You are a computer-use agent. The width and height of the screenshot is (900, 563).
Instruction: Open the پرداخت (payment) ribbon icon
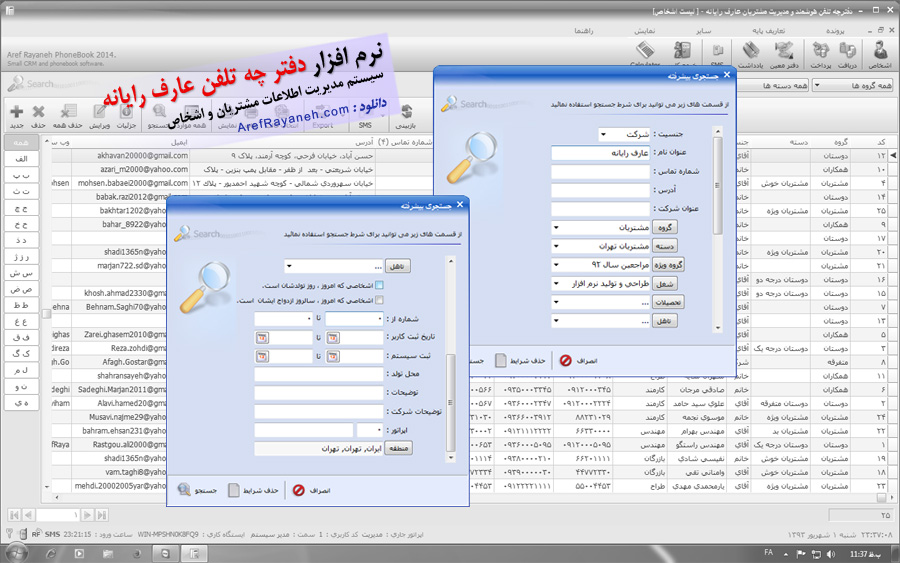click(820, 55)
